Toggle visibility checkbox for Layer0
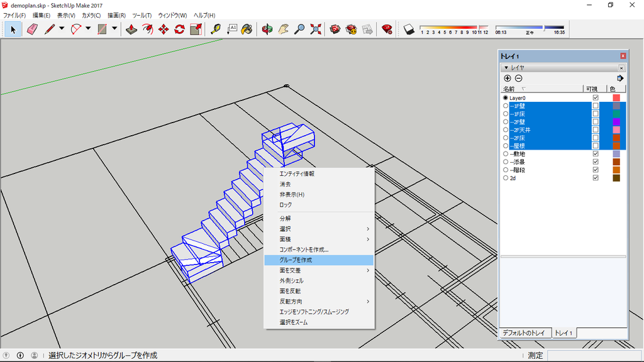This screenshot has height=362, width=644. (596, 97)
